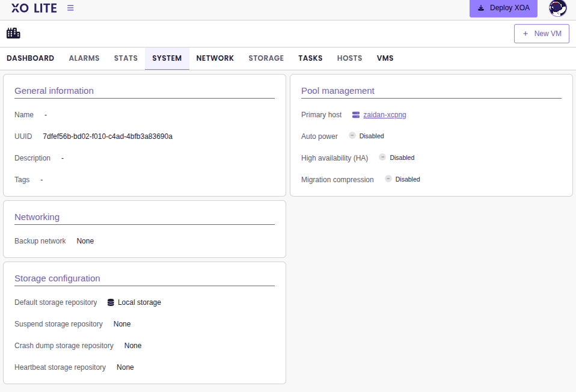Image resolution: width=576 pixels, height=392 pixels.
Task: Click the XO LITE logo
Action: (x=34, y=8)
